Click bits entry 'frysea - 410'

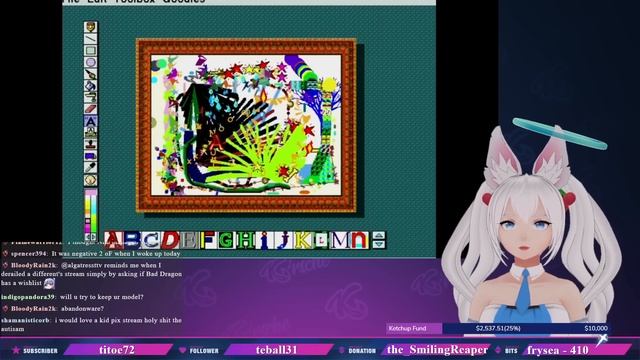click(558, 350)
